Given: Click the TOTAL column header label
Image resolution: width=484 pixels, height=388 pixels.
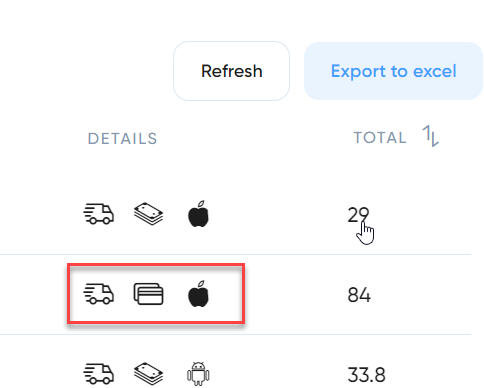Looking at the screenshot, I should click(x=380, y=137).
